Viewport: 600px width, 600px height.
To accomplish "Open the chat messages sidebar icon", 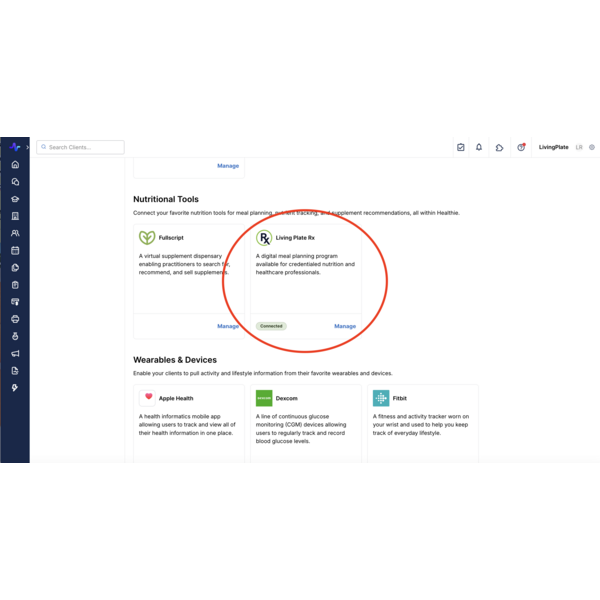I will 15,182.
